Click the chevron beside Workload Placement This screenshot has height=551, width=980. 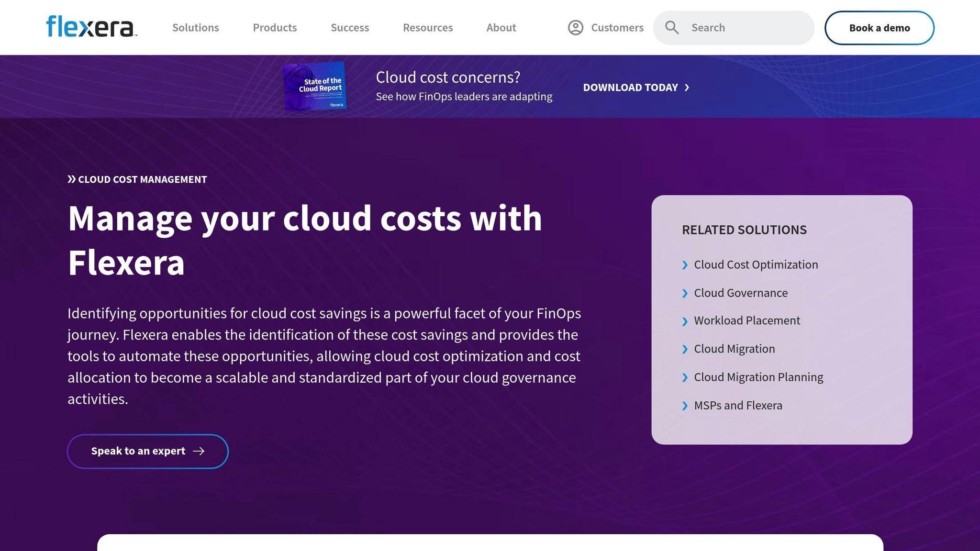click(685, 321)
